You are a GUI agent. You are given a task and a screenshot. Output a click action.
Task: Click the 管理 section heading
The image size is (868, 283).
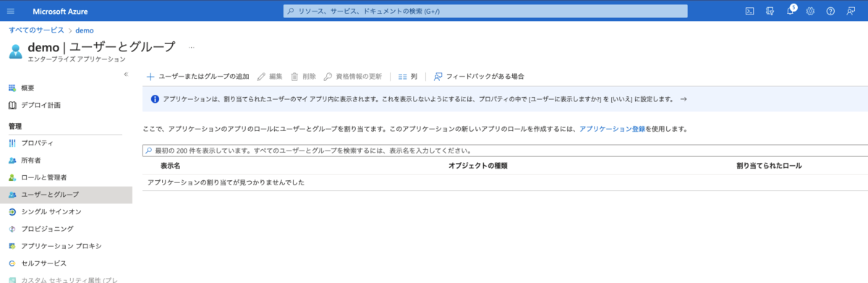tap(15, 126)
